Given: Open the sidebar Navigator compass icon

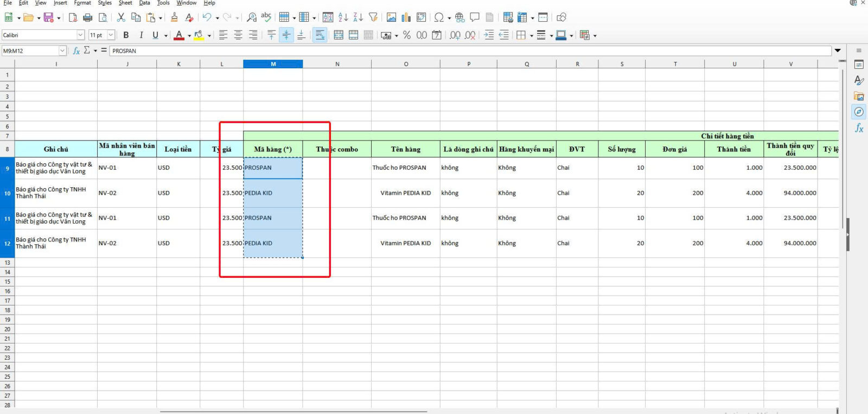Looking at the screenshot, I should tap(859, 112).
